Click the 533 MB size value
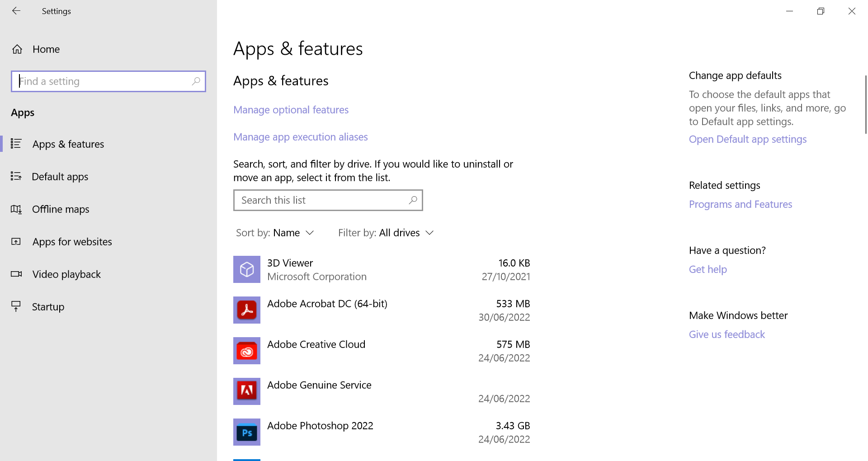Screen dimensions: 868x461 click(x=513, y=304)
